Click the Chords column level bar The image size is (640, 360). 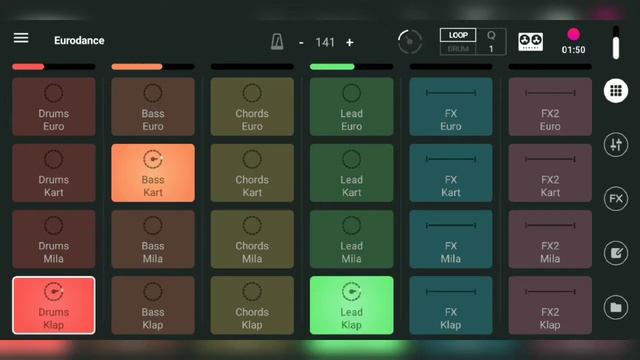252,67
